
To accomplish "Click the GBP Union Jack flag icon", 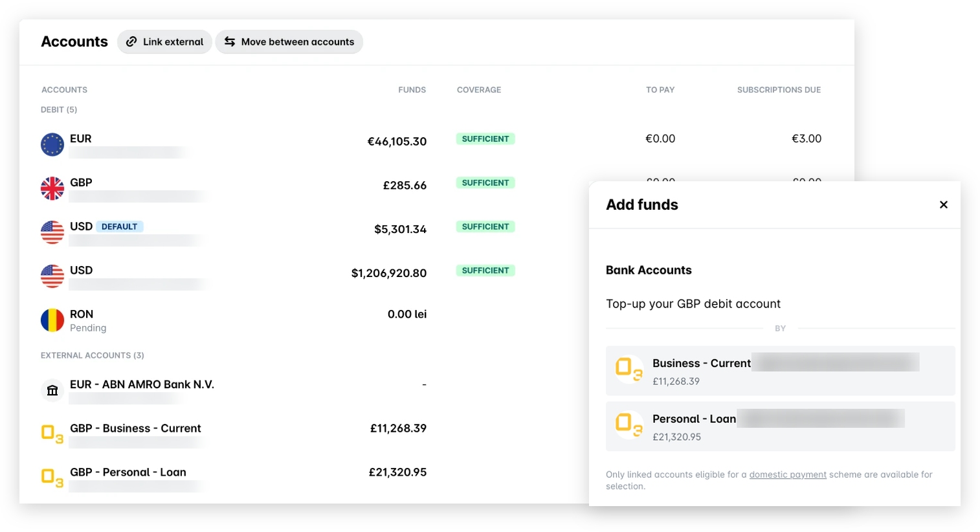I will tap(52, 188).
